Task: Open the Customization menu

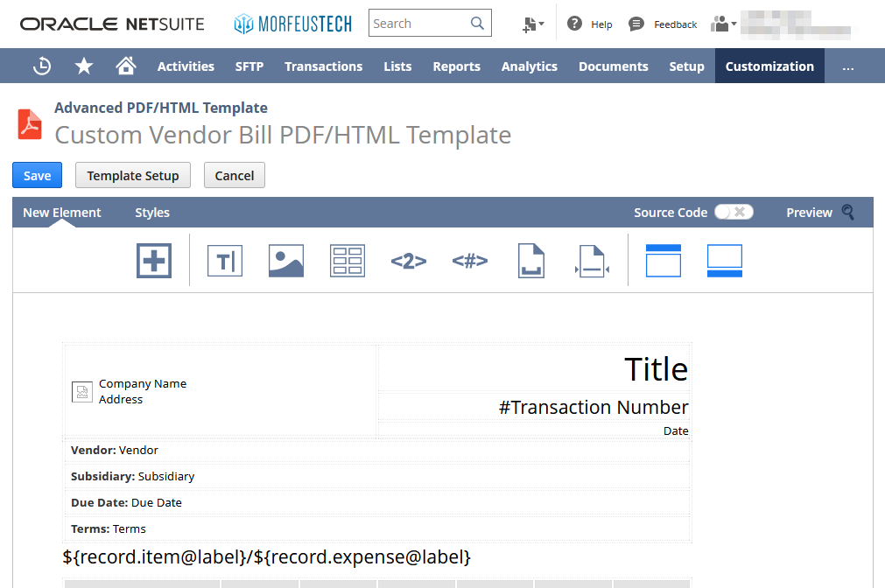Action: 769,66
